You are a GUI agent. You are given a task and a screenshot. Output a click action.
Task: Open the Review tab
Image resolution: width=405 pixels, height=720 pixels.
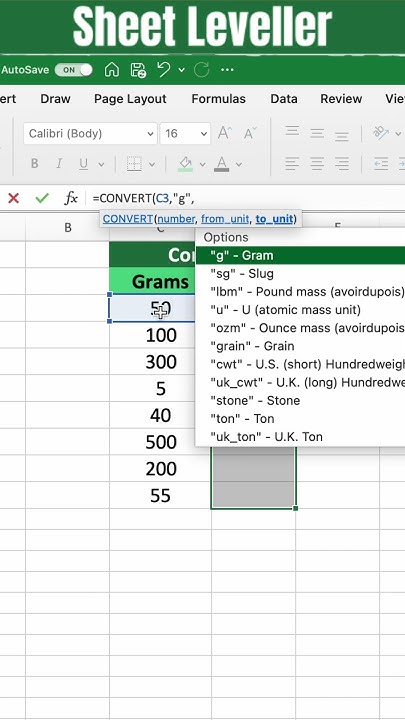coord(341,99)
